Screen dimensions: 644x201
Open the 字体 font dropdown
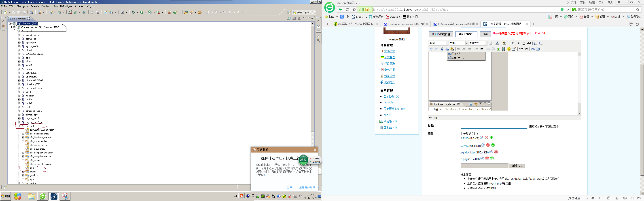point(466,43)
